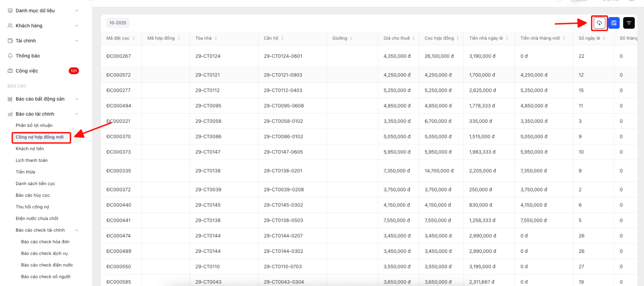
Task: Open the black filter button
Action: (629, 23)
